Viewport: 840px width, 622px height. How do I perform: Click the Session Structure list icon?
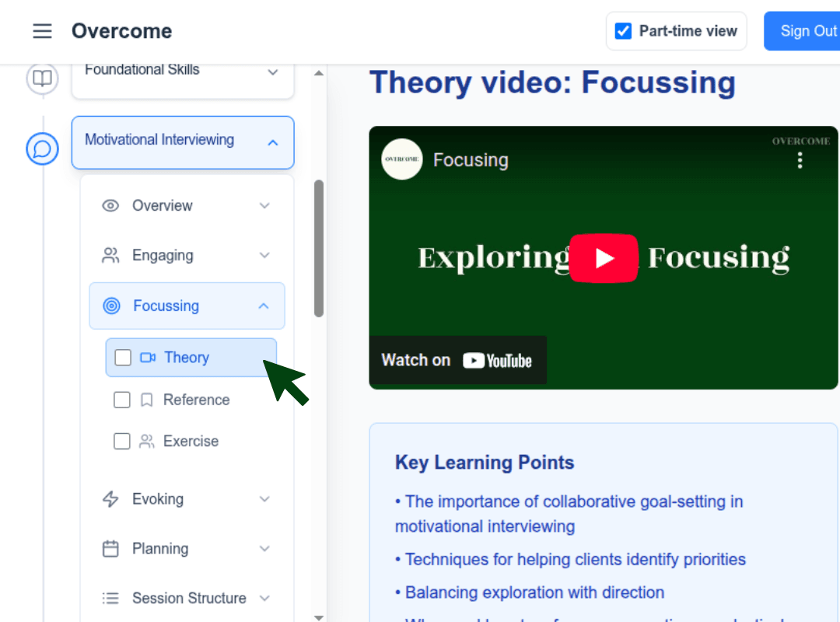coord(110,598)
